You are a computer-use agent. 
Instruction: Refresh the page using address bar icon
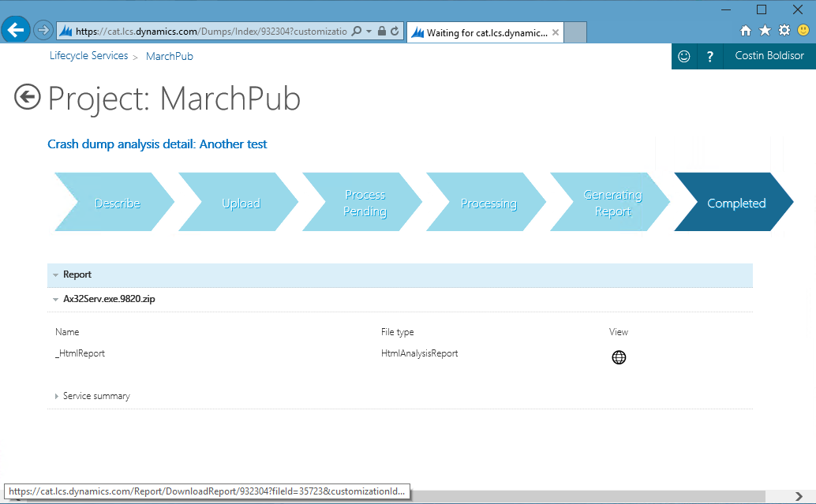395,32
